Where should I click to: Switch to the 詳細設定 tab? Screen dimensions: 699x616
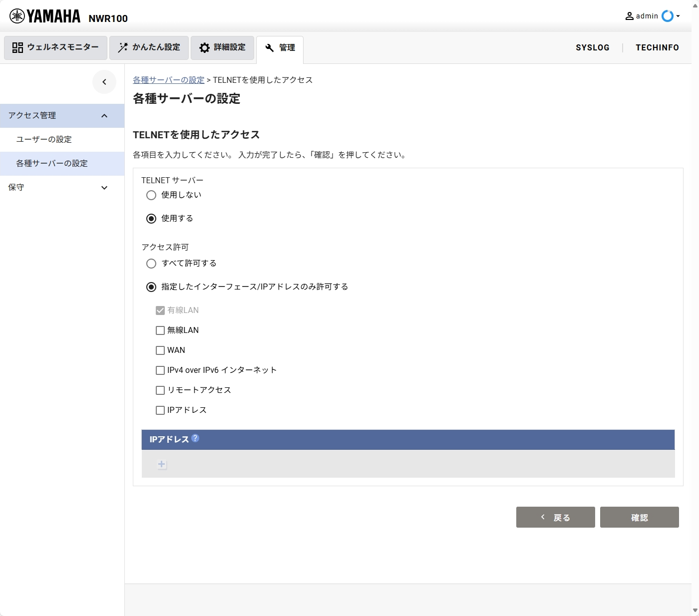223,47
